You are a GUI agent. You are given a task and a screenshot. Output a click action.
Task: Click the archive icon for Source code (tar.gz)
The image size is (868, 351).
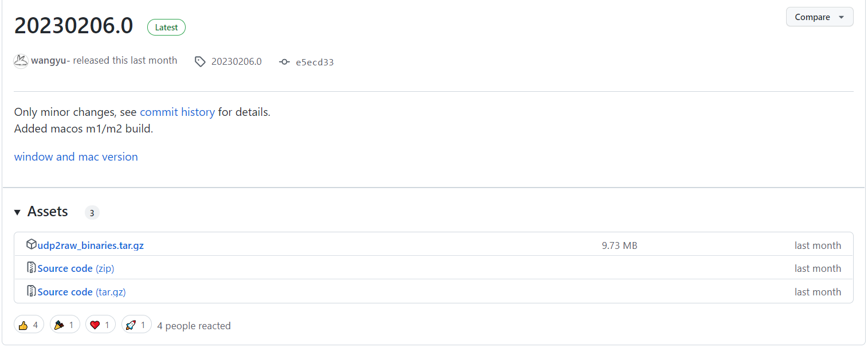tap(32, 291)
